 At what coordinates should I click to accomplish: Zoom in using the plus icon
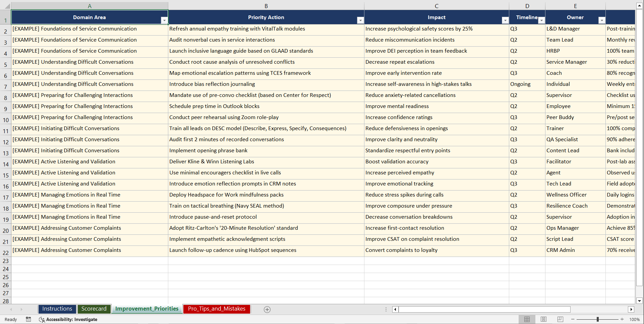point(622,319)
